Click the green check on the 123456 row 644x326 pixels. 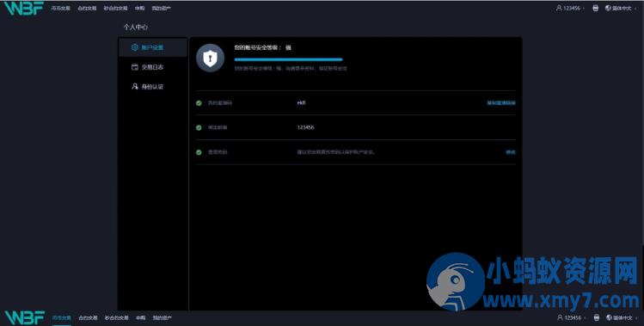[x=199, y=127]
